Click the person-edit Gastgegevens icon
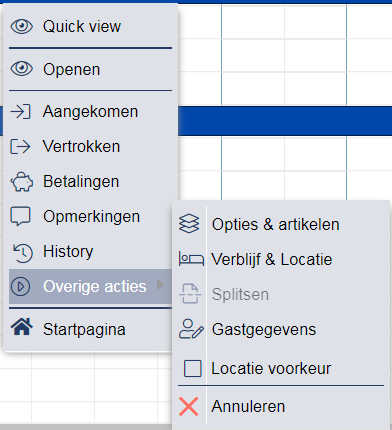The height and width of the screenshot is (430, 392). [191, 329]
